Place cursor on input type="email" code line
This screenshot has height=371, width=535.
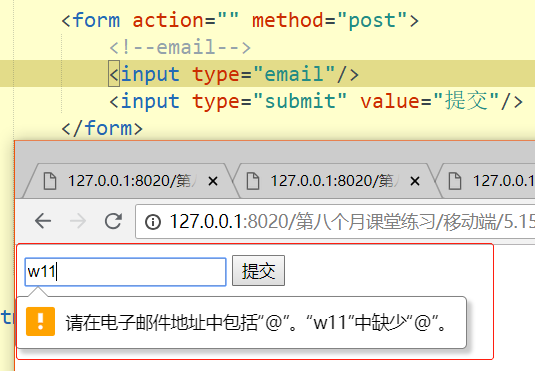click(234, 74)
